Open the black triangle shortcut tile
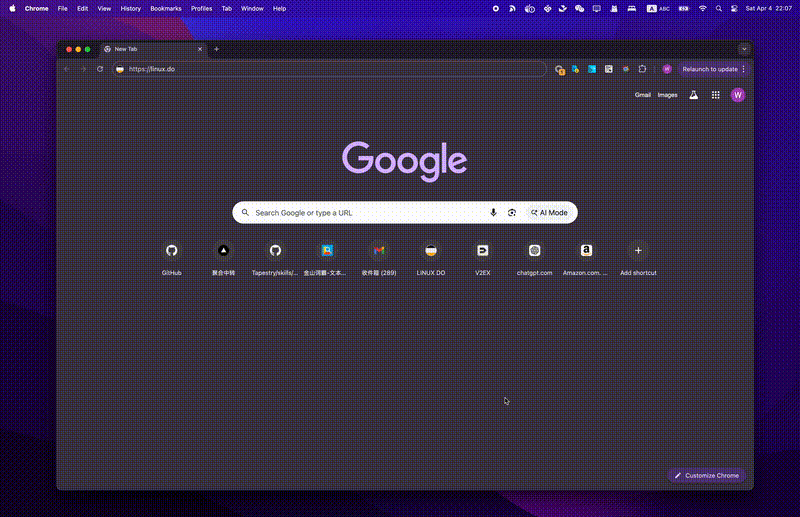800x517 pixels. point(223,258)
